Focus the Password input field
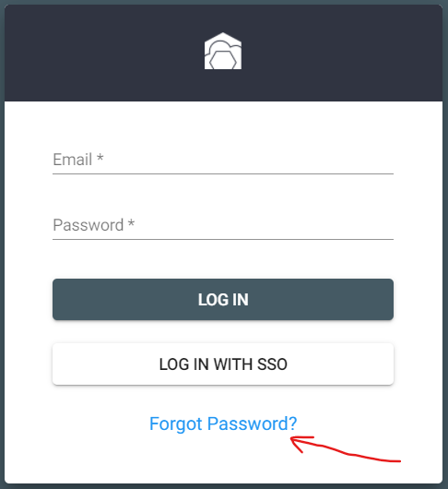 coord(223,225)
